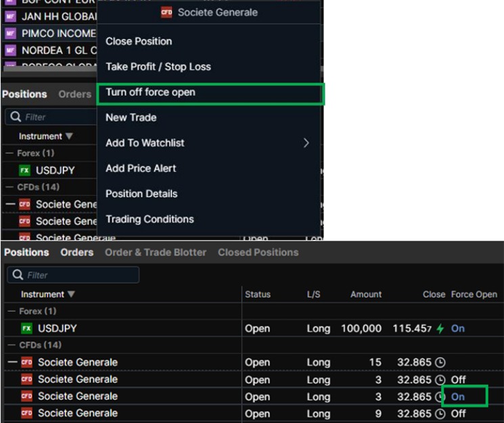504x423 pixels.
Task: Click the CFD icon in the context menu header
Action: pos(166,12)
